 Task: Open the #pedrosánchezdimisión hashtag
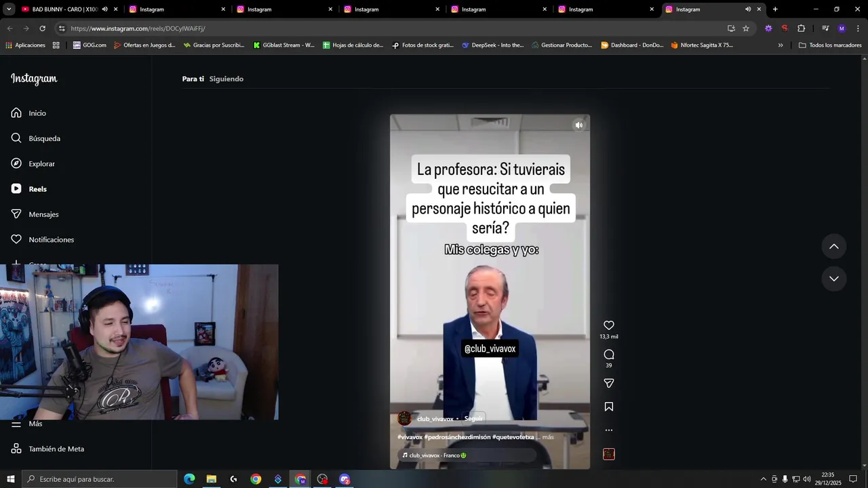pyautogui.click(x=458, y=437)
